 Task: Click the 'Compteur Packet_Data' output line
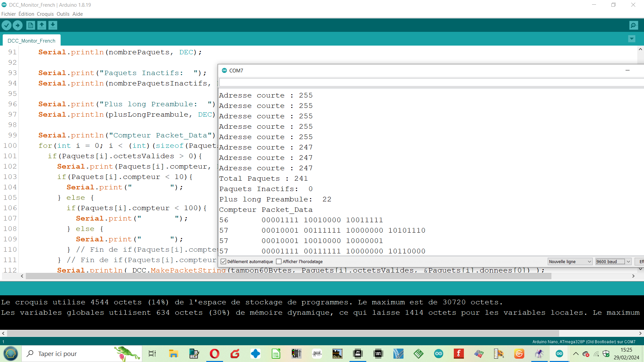tap(266, 209)
